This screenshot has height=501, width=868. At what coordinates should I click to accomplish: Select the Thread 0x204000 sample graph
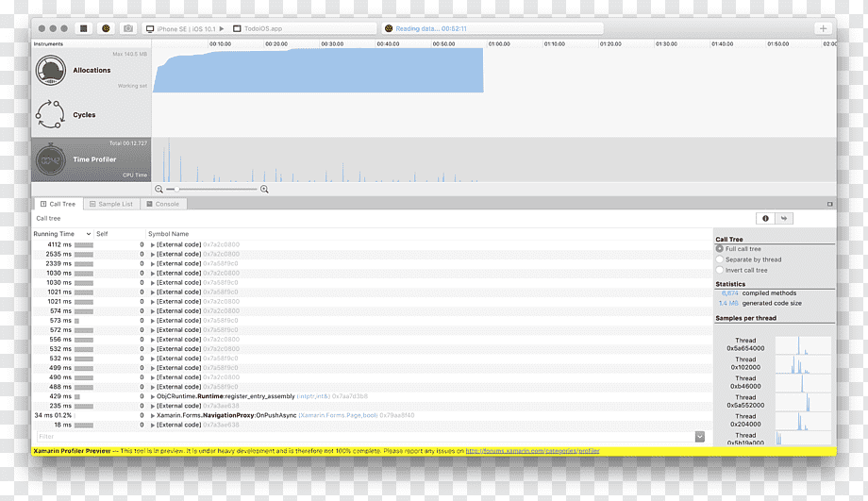click(x=803, y=421)
